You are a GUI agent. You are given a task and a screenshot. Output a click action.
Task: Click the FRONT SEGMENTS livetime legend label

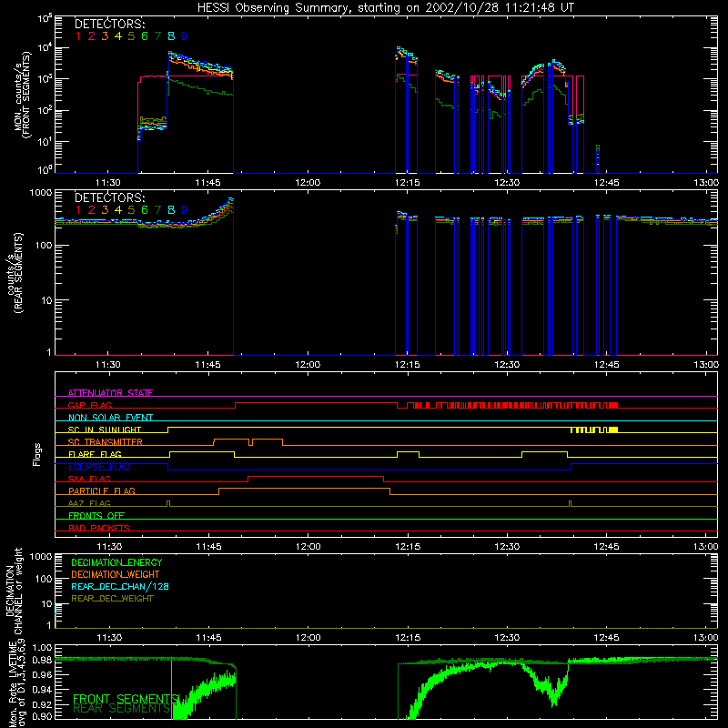tap(126, 699)
